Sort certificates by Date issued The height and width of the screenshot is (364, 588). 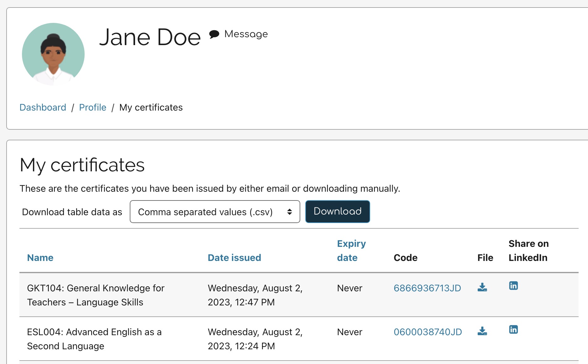coord(234,257)
